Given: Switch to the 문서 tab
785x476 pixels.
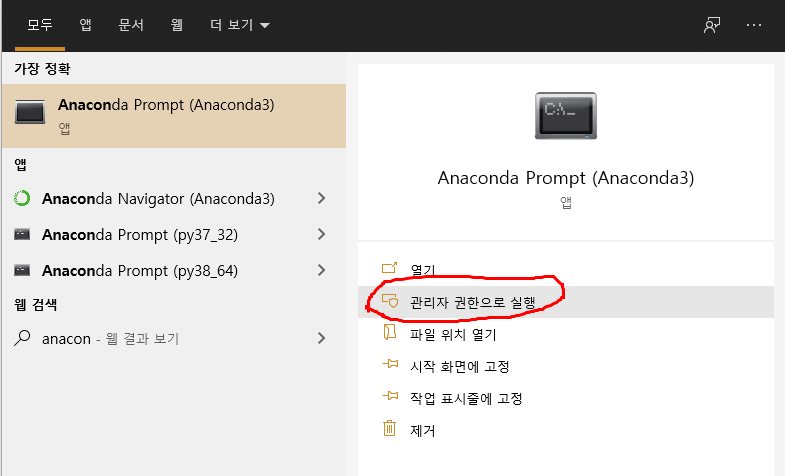Looking at the screenshot, I should pyautogui.click(x=131, y=25).
